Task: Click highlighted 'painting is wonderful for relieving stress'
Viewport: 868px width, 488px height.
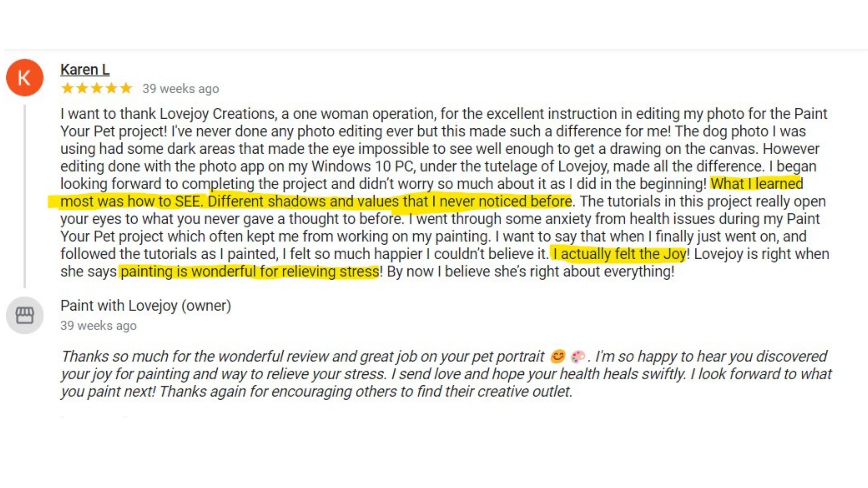Action: [250, 271]
